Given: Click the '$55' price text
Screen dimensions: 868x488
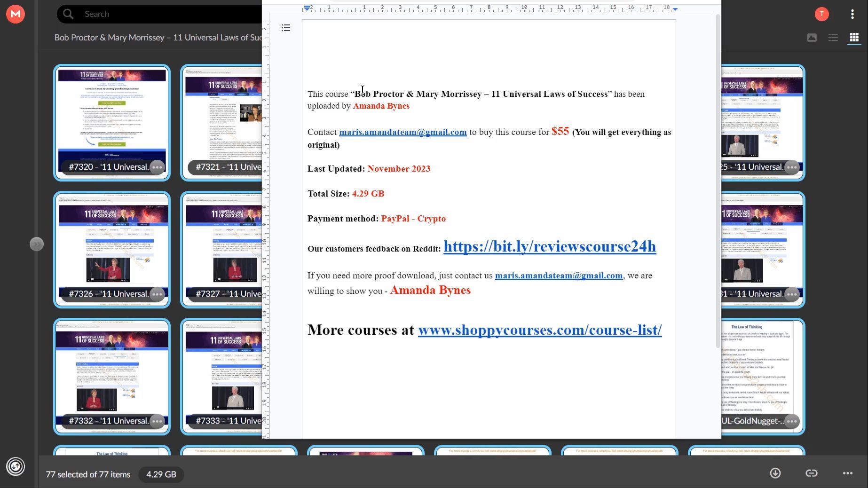Looking at the screenshot, I should point(560,131).
